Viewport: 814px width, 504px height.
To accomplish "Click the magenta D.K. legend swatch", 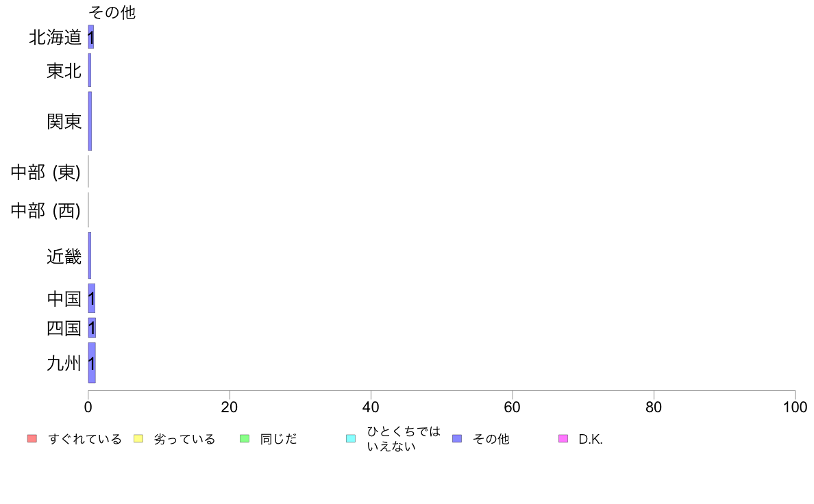I will point(563,438).
